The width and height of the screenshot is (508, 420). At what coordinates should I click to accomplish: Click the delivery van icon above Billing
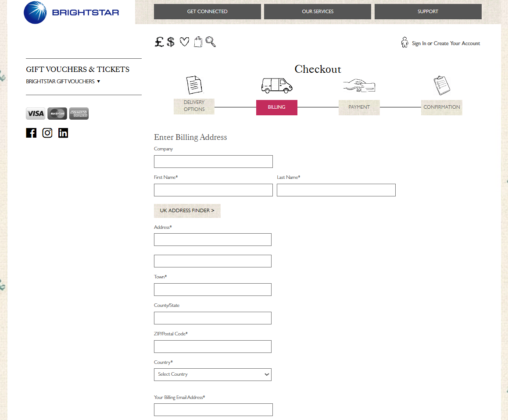276,85
